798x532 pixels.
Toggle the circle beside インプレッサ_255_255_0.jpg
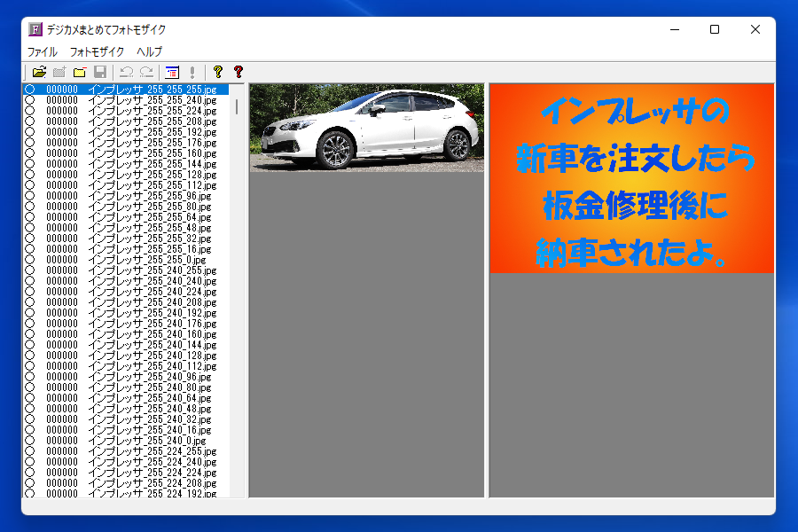29,260
